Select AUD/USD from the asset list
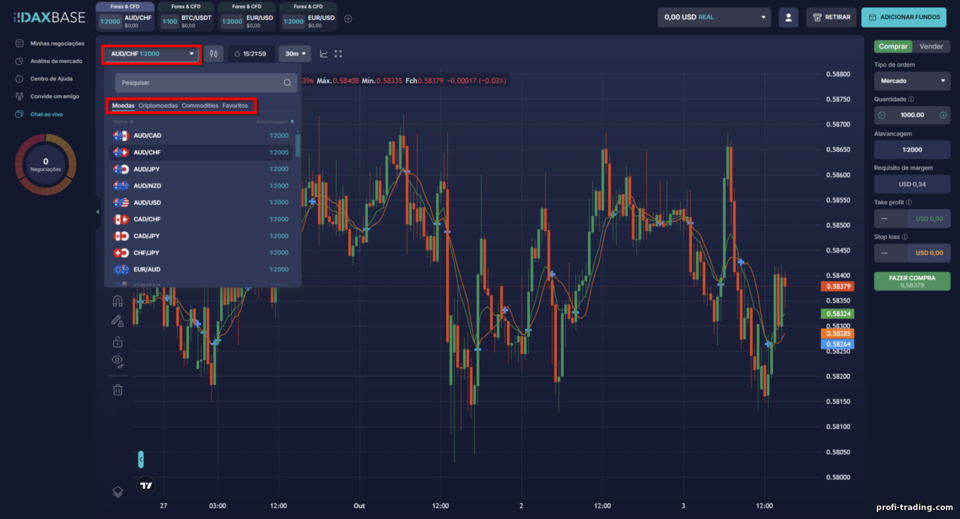Screen dimensions: 960x519 point(201,202)
